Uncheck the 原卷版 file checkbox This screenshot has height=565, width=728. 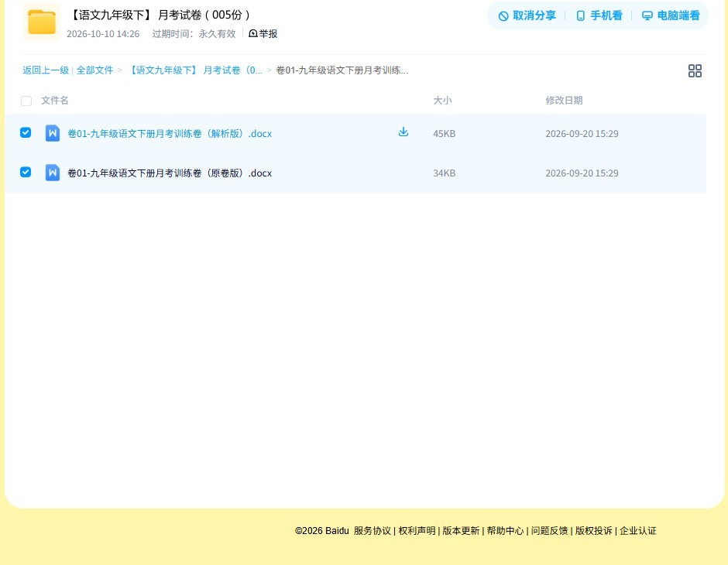tap(26, 172)
